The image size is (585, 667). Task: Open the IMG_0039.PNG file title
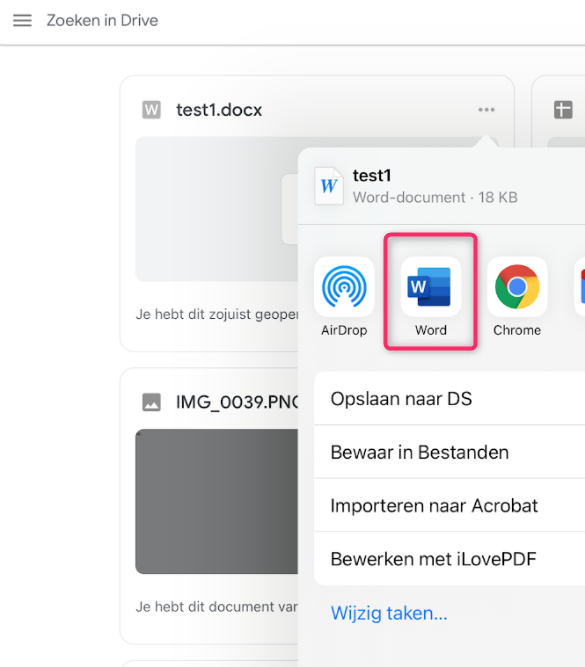coord(237,402)
